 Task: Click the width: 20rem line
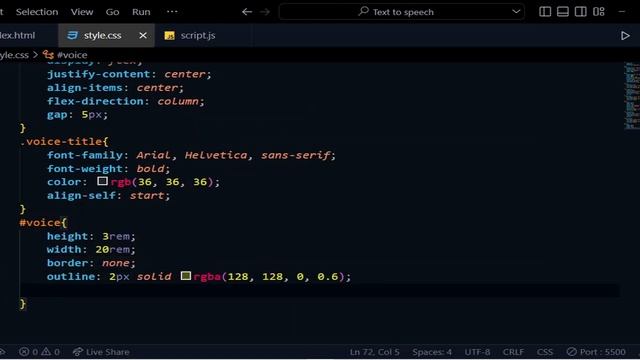coord(91,249)
